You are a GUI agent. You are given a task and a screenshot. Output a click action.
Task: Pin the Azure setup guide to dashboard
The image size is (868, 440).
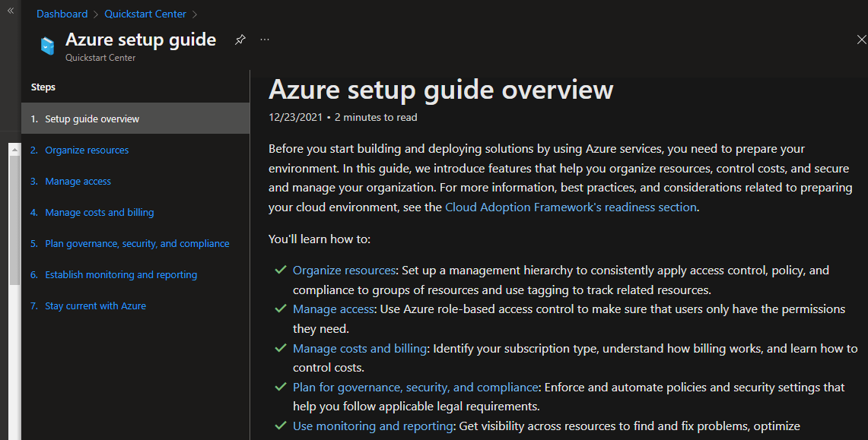[240, 40]
